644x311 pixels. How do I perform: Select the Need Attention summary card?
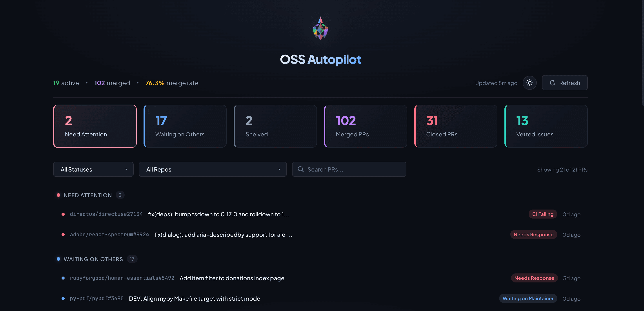coord(95,126)
